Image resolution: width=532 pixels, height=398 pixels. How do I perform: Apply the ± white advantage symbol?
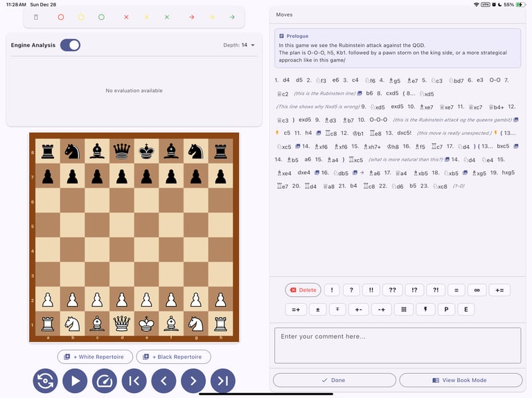(x=317, y=309)
